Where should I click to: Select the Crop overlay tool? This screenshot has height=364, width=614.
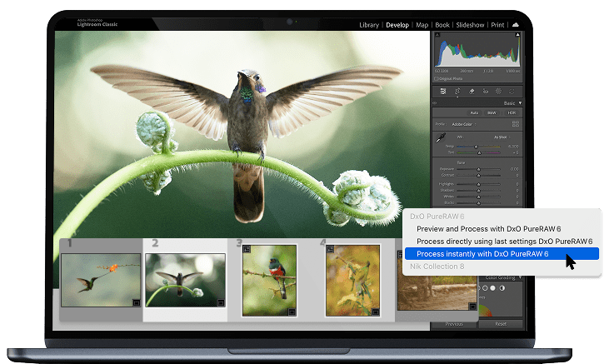(457, 91)
